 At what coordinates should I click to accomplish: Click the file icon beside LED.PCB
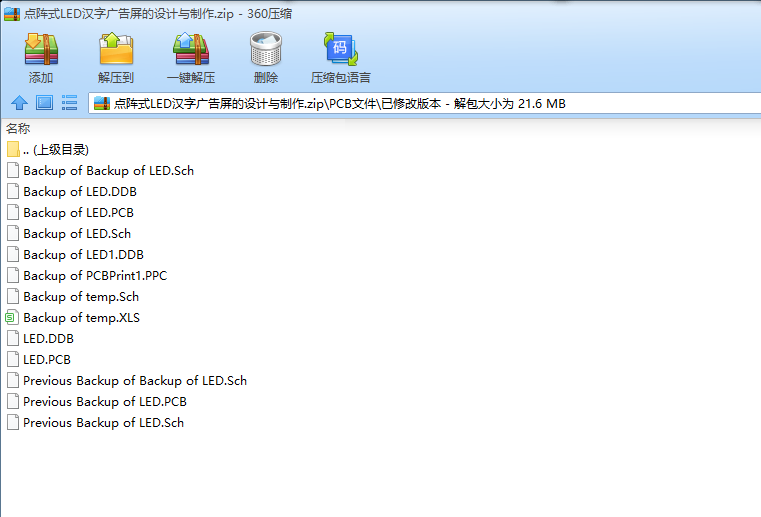coord(13,360)
